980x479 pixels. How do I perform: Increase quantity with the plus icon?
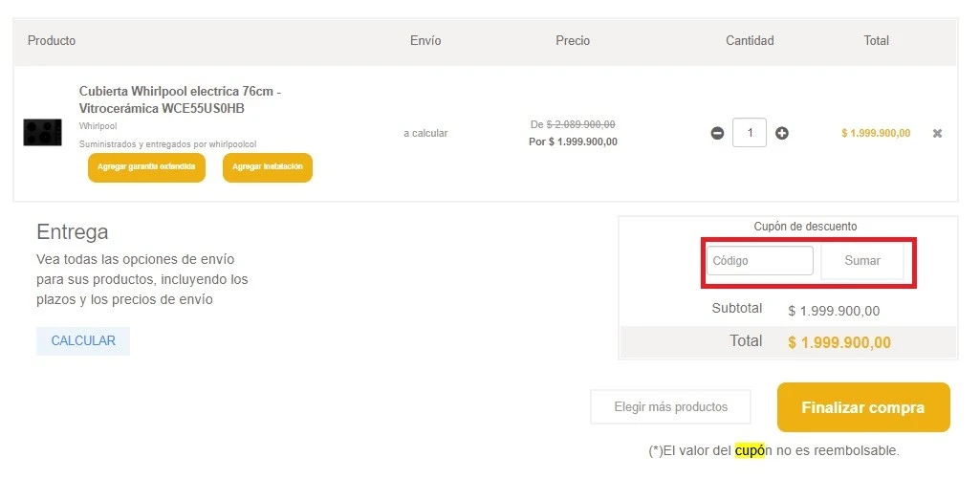point(781,133)
